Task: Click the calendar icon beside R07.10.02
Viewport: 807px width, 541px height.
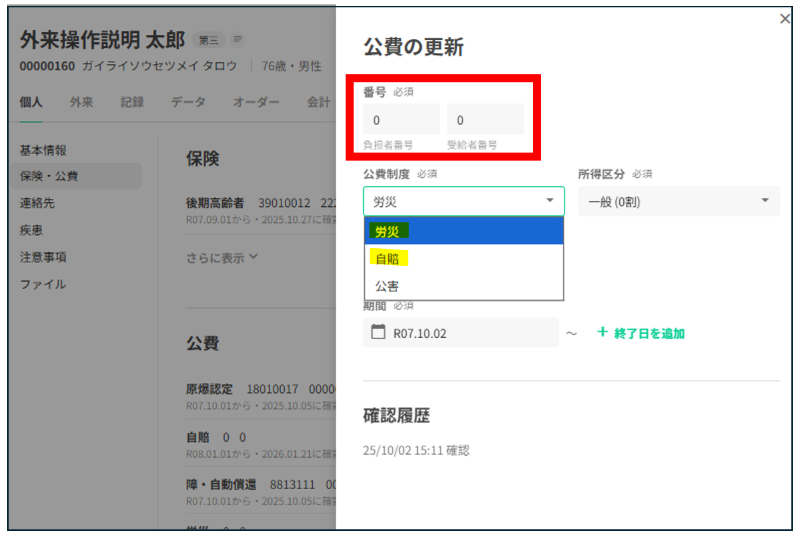Action: [378, 332]
